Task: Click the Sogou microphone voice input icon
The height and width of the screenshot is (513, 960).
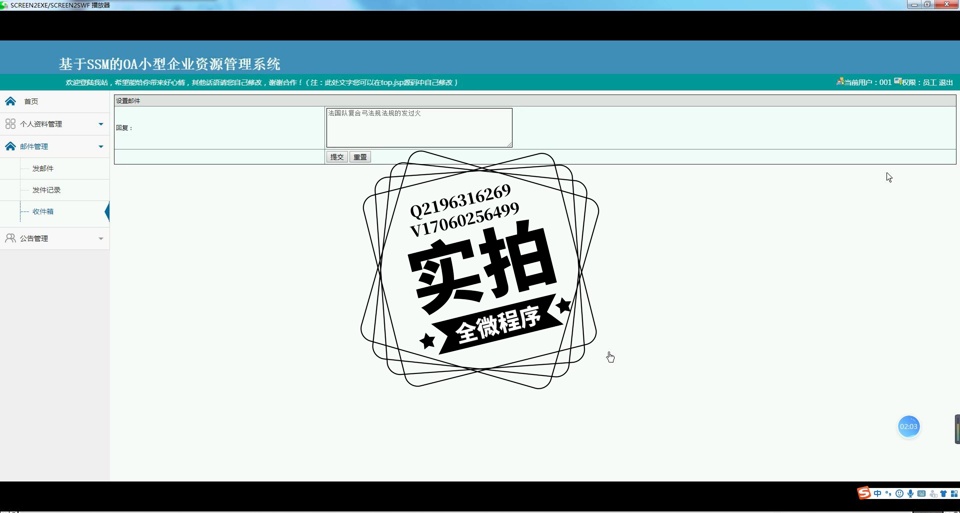Action: [x=910, y=493]
